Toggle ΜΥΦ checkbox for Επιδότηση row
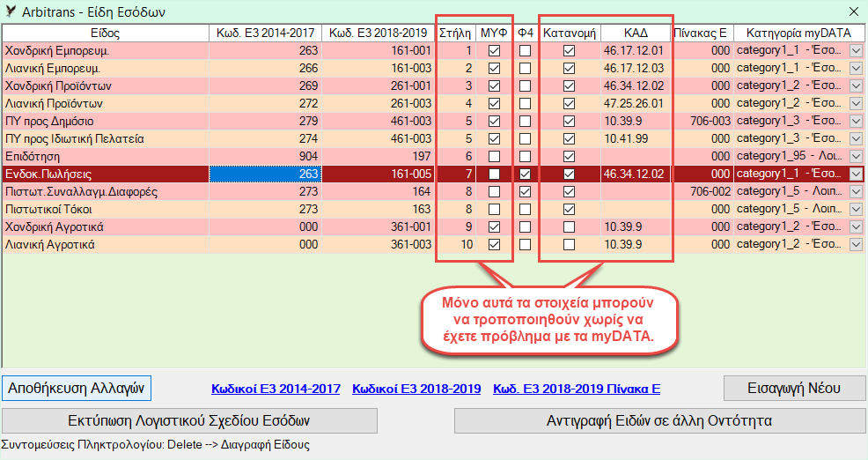The width and height of the screenshot is (868, 460). [494, 157]
